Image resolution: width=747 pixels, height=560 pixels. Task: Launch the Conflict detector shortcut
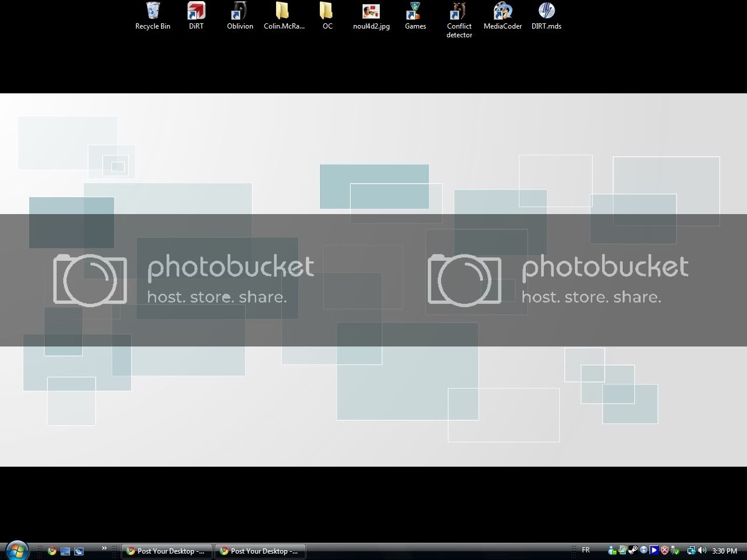(x=459, y=20)
